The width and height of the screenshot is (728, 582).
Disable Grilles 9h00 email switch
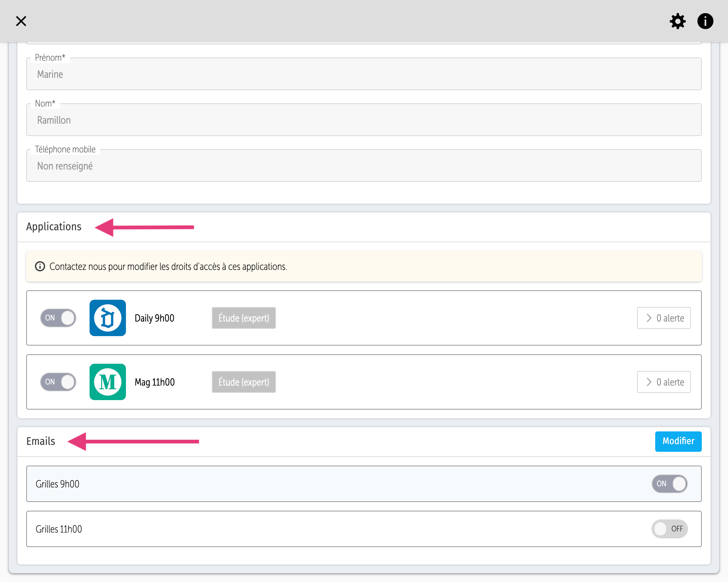(x=669, y=484)
